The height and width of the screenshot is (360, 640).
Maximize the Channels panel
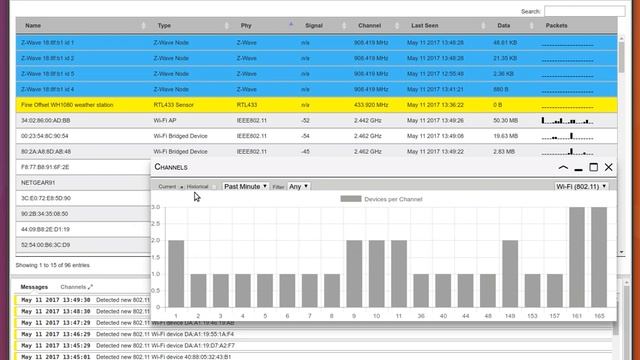coord(593,167)
